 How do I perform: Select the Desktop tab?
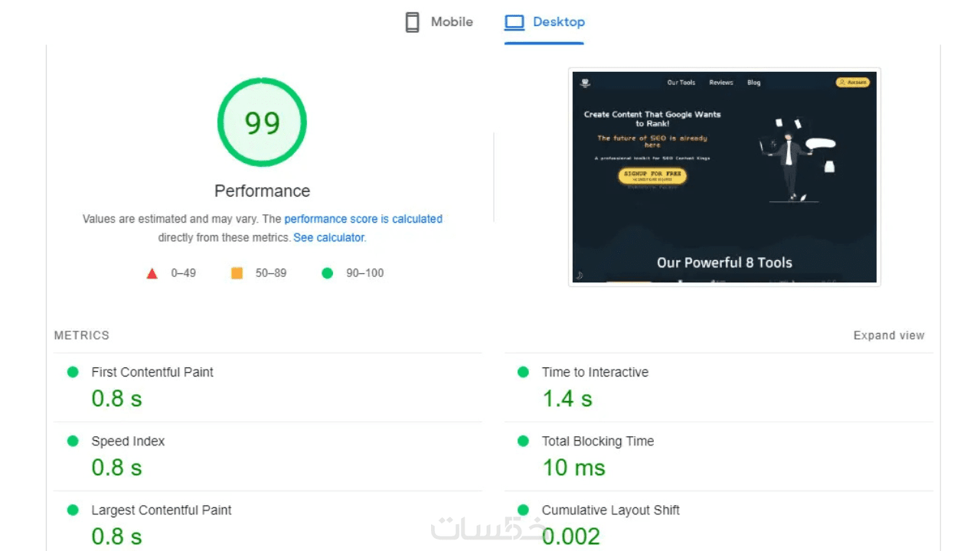[x=544, y=22]
